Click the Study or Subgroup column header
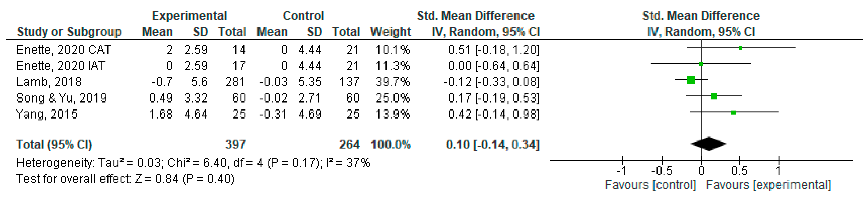Screen dimensions: 868x197 [69, 32]
